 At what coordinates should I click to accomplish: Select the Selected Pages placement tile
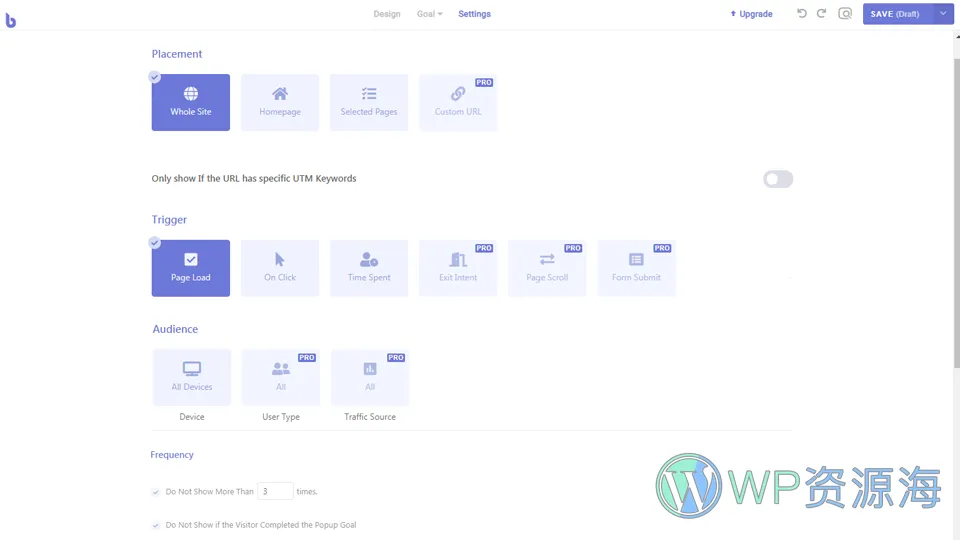tap(369, 102)
